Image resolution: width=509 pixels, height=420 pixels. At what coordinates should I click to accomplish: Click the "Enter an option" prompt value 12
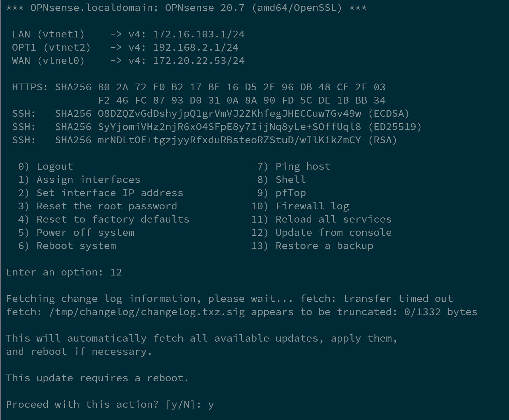point(116,272)
